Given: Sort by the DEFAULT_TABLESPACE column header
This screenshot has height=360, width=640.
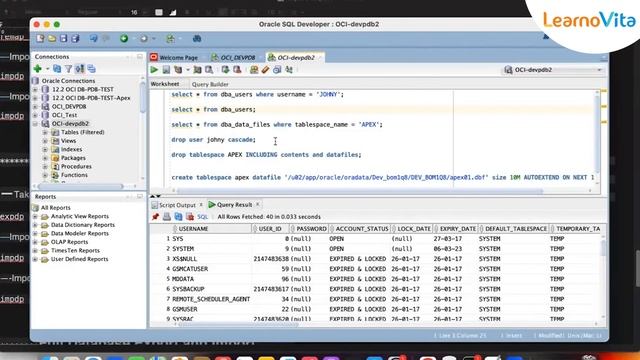Looking at the screenshot, I should [515, 229].
